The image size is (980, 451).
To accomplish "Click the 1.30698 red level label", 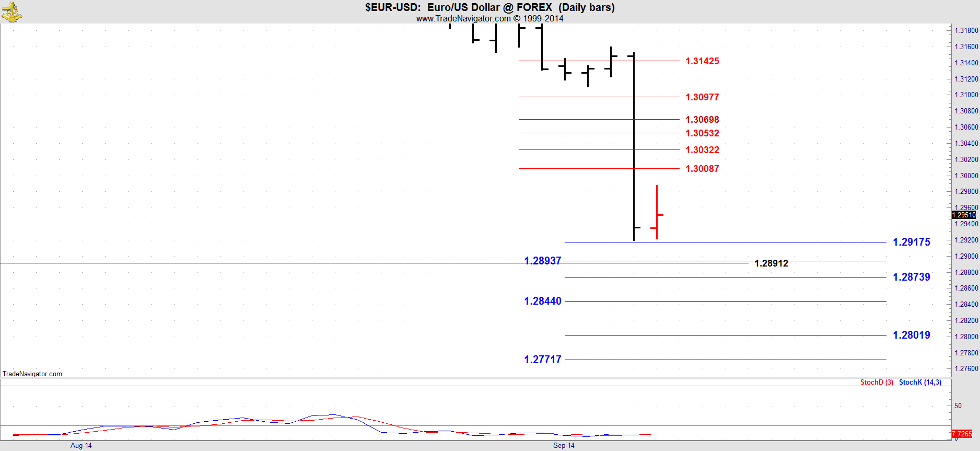I will [702, 120].
